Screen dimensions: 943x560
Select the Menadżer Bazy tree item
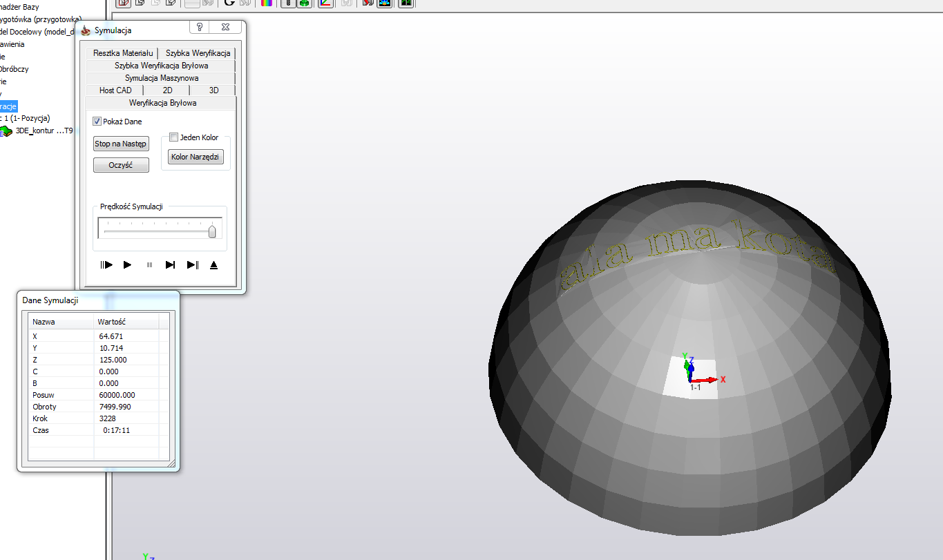click(19, 7)
